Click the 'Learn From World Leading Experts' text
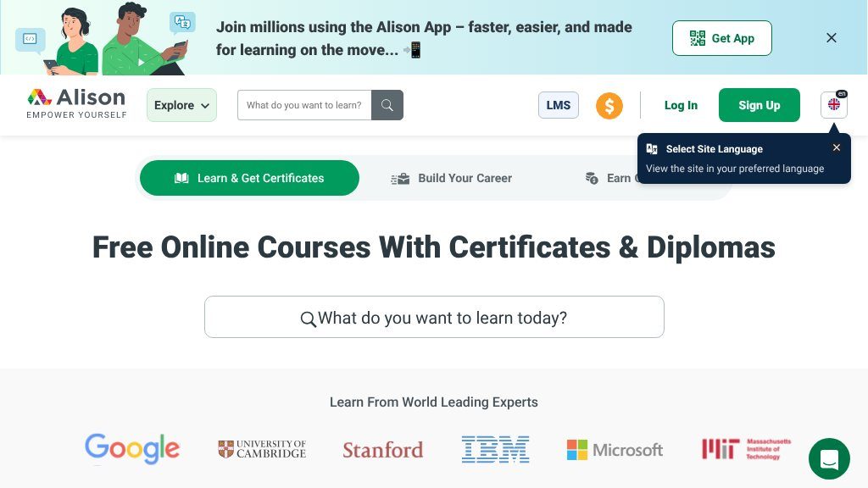Image resolution: width=868 pixels, height=488 pixels. pos(433,402)
